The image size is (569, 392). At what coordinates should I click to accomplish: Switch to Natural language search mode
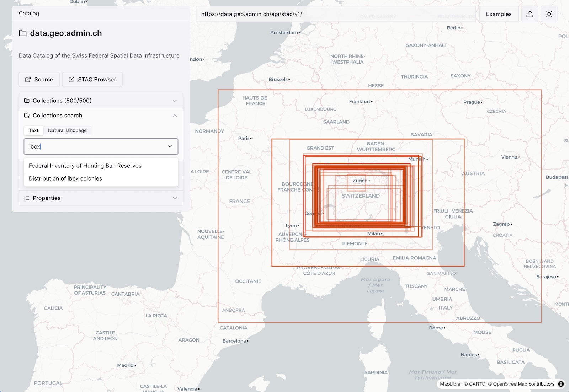pyautogui.click(x=67, y=130)
